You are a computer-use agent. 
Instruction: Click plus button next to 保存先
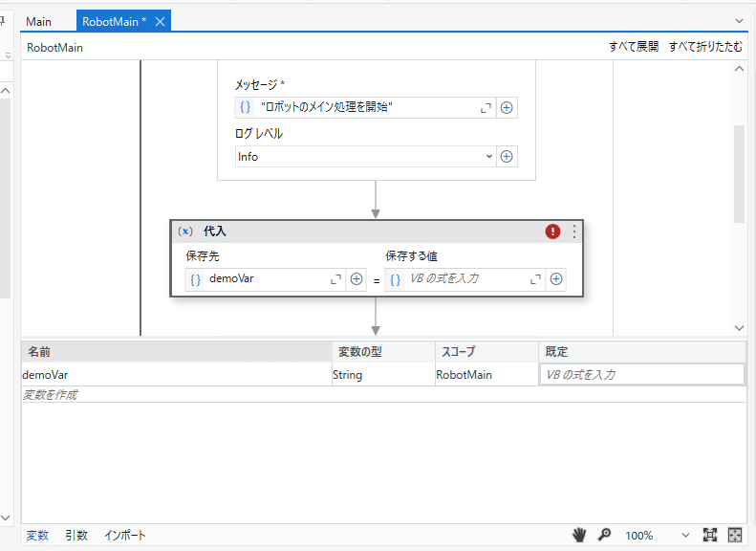point(356,279)
